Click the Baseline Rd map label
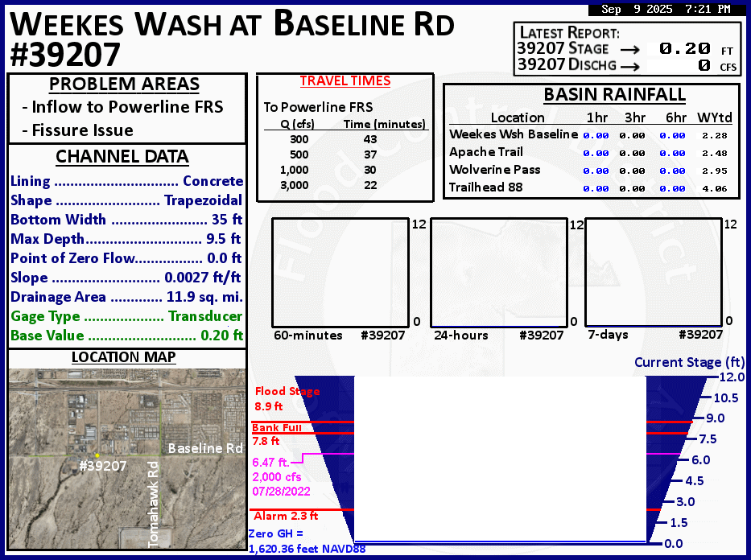This screenshot has height=560, width=751. (x=205, y=448)
